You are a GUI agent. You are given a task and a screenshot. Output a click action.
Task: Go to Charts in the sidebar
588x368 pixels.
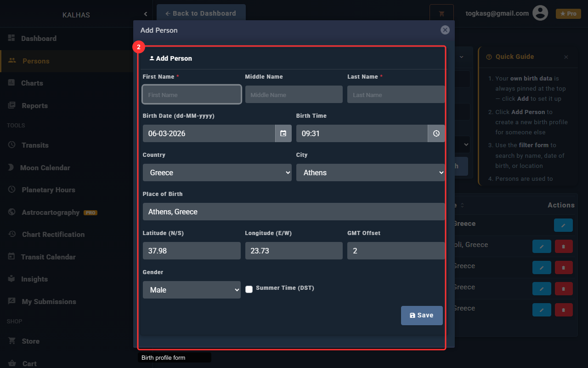32,83
